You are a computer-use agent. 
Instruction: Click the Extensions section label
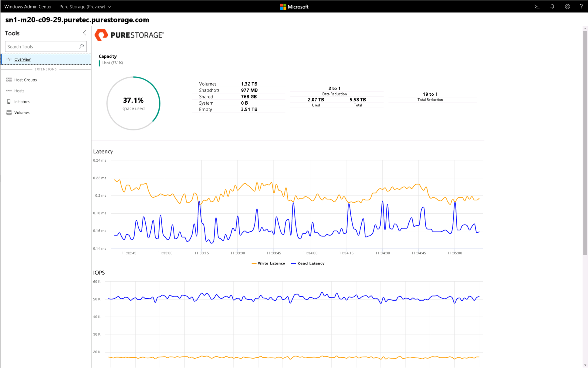point(46,69)
